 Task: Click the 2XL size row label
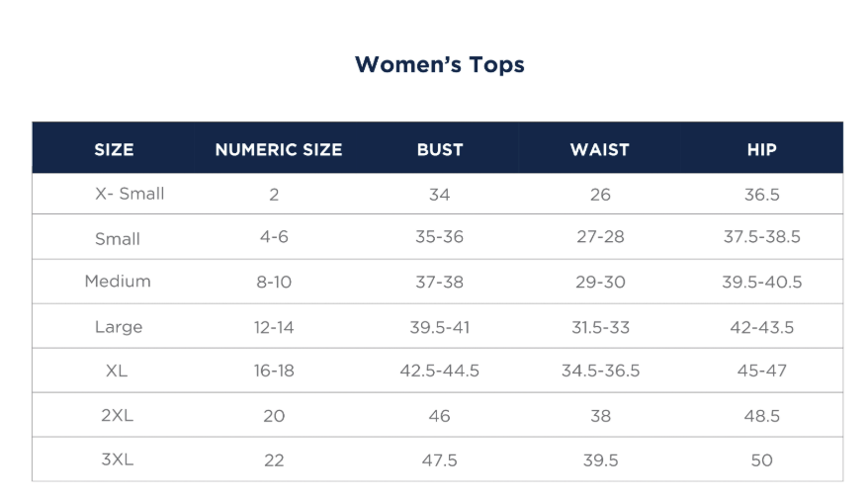(x=117, y=416)
